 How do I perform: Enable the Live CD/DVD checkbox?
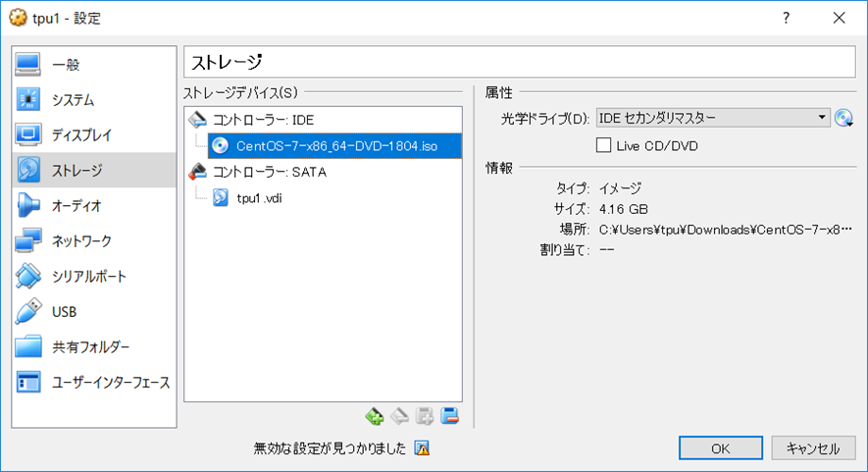point(604,146)
